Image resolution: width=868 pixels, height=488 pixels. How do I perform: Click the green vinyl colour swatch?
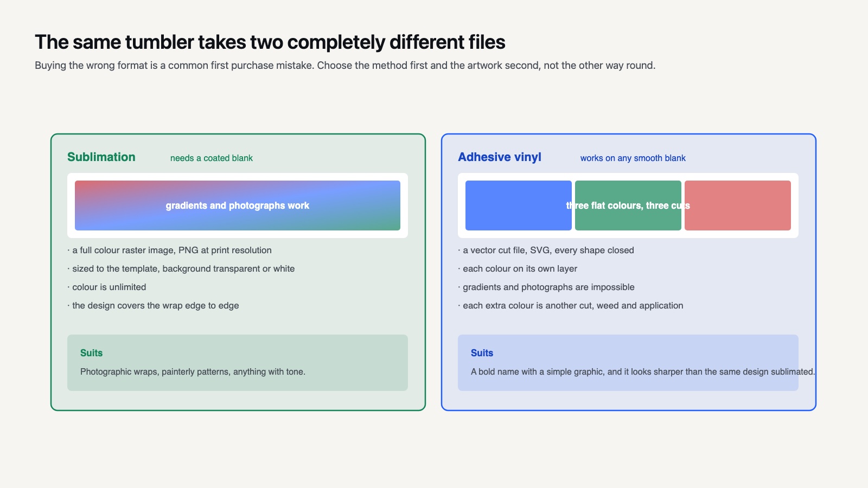point(628,206)
